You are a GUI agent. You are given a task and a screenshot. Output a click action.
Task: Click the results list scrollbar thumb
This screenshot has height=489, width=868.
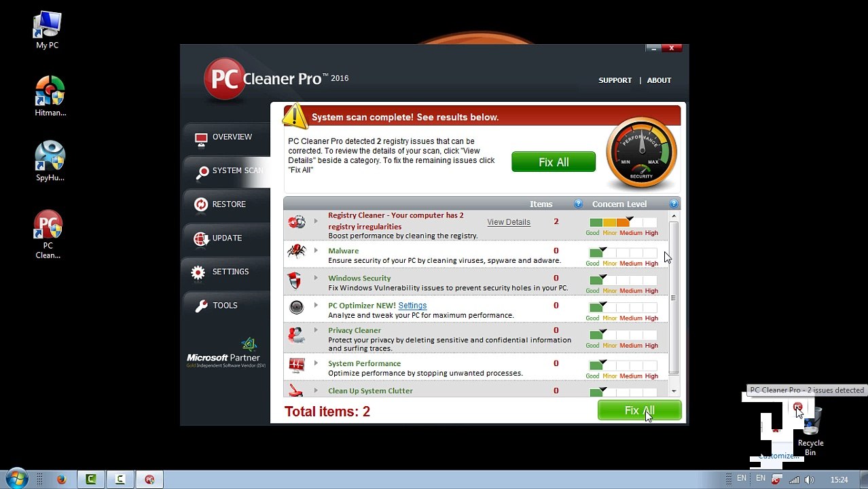click(x=674, y=298)
